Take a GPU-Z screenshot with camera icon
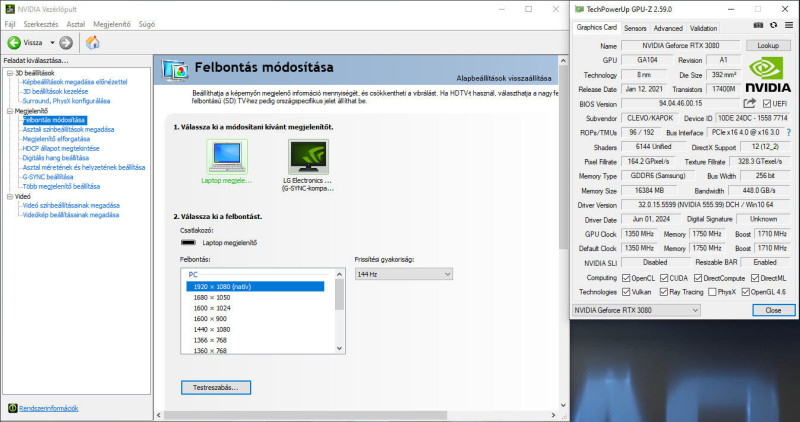This screenshot has width=800, height=422. [758, 25]
